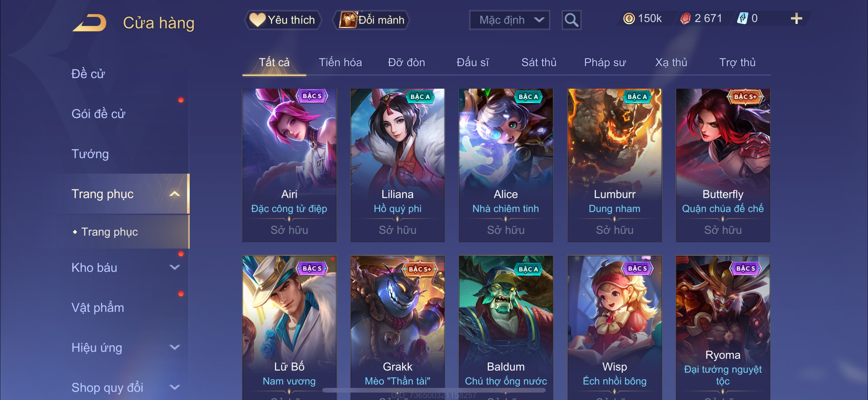868x400 pixels.
Task: Select the Tiến hóa filter tab
Action: [x=340, y=63]
